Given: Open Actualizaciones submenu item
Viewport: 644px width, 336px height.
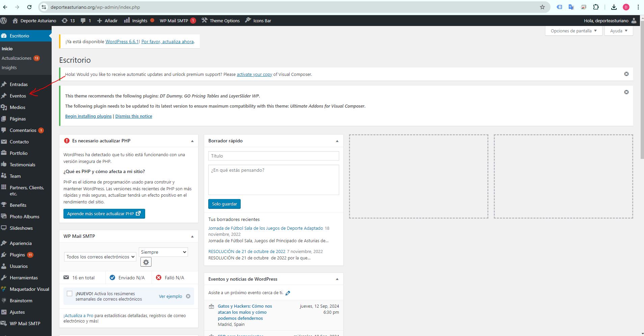Looking at the screenshot, I should 17,58.
